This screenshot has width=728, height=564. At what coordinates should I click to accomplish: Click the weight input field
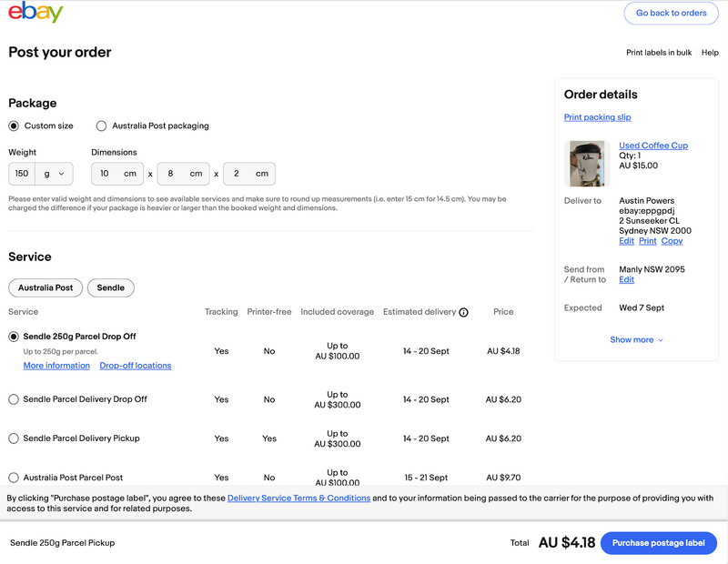[x=22, y=174]
